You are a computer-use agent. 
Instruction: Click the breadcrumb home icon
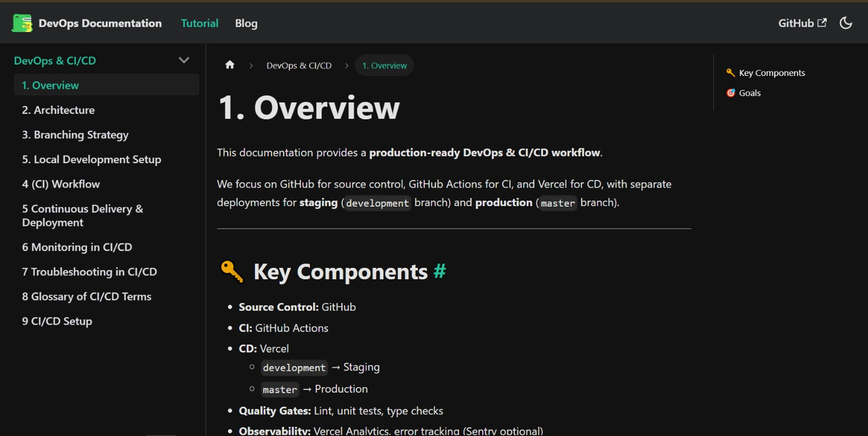click(x=230, y=65)
